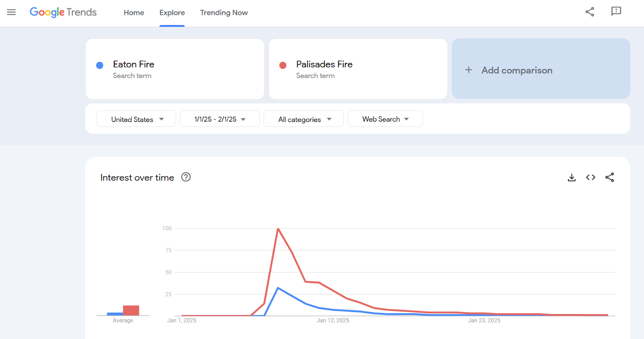
Task: Expand the All categories dropdown
Action: (303, 119)
